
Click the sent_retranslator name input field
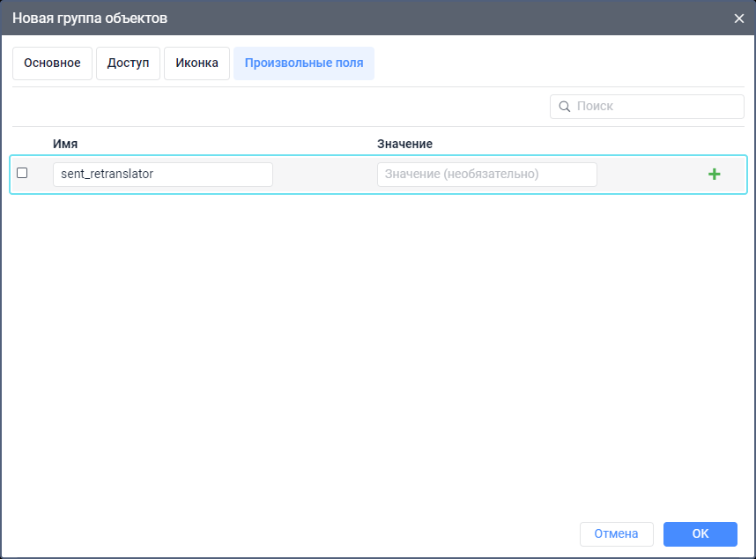point(162,175)
